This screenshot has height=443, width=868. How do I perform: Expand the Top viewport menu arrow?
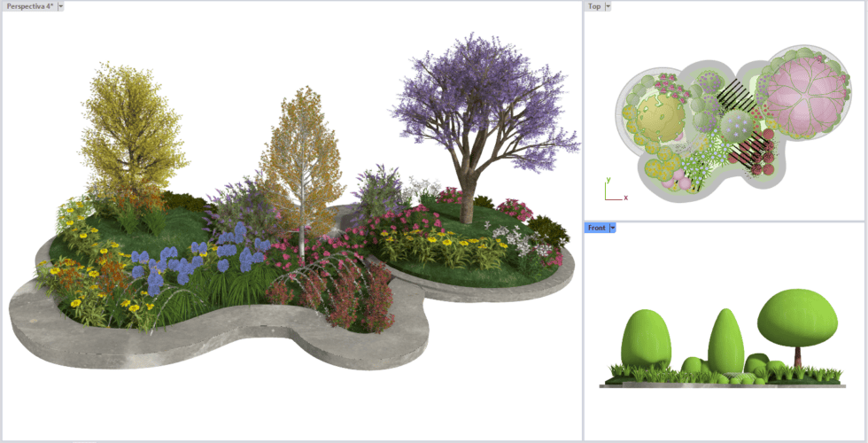(608, 6)
